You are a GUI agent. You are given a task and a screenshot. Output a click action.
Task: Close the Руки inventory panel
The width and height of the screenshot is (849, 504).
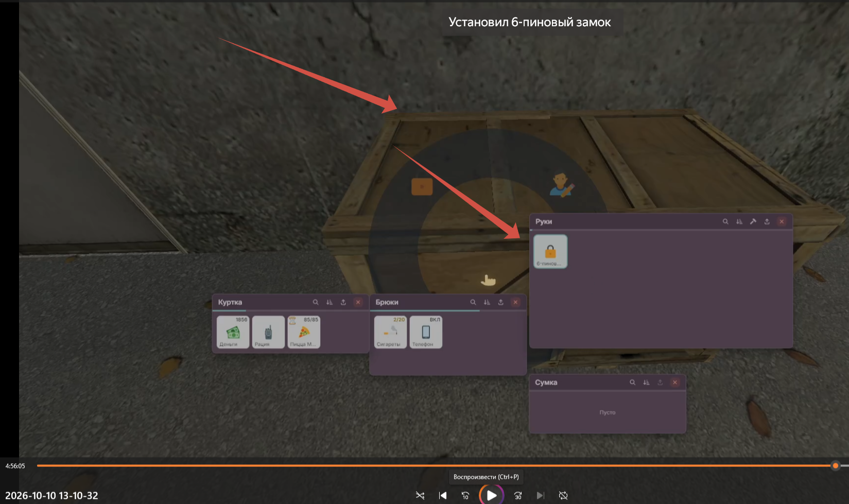point(782,221)
